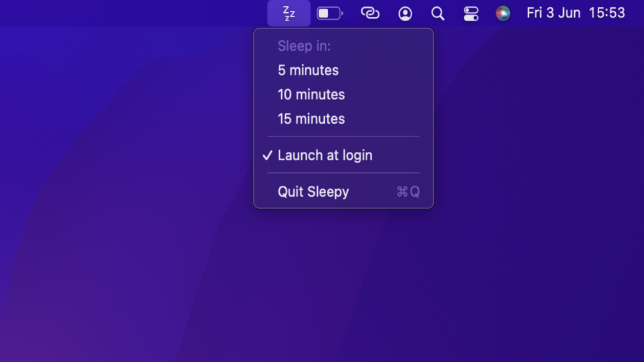This screenshot has width=644, height=362.
Task: Open Control Center icon
Action: click(471, 13)
